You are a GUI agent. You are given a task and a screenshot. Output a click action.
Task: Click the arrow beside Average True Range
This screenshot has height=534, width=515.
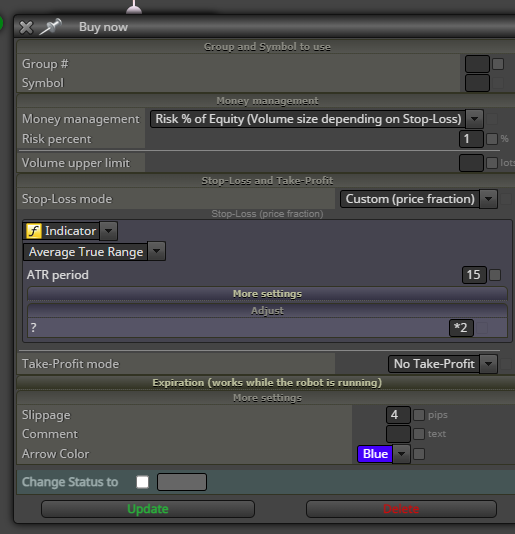[x=157, y=252]
